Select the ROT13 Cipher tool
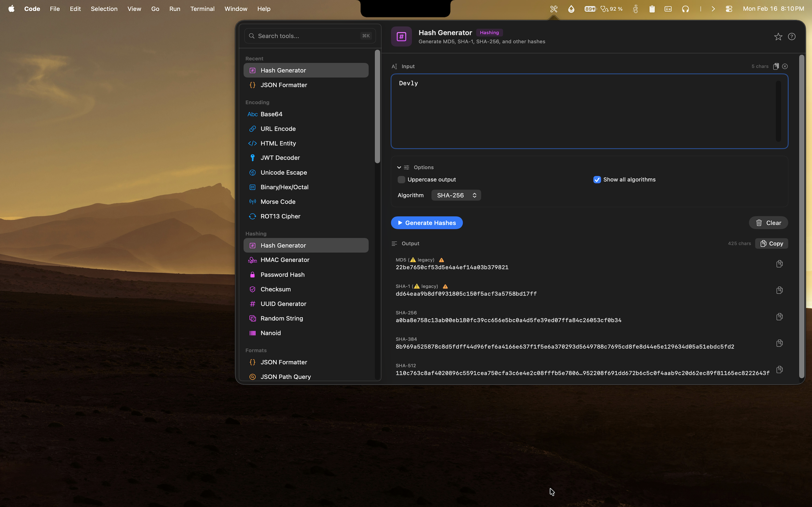Screen dimensions: 812x507 [x=281, y=216]
